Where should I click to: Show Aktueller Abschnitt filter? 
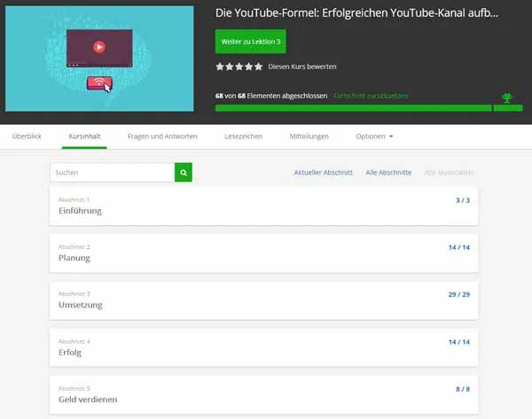[x=323, y=173]
